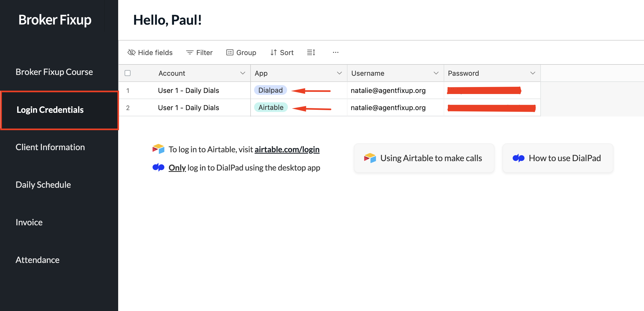Open the Attendance sidebar page
The height and width of the screenshot is (311, 644).
(x=38, y=260)
